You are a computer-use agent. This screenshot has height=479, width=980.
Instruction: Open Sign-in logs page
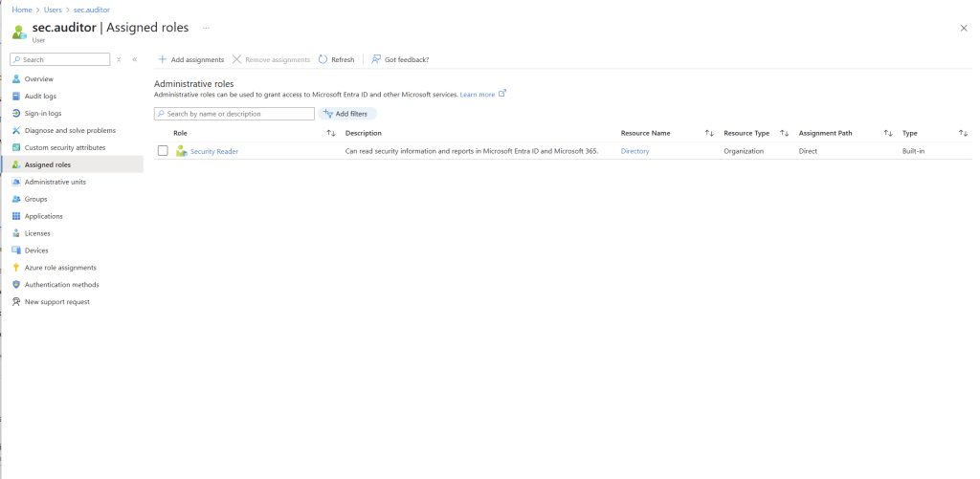(43, 113)
